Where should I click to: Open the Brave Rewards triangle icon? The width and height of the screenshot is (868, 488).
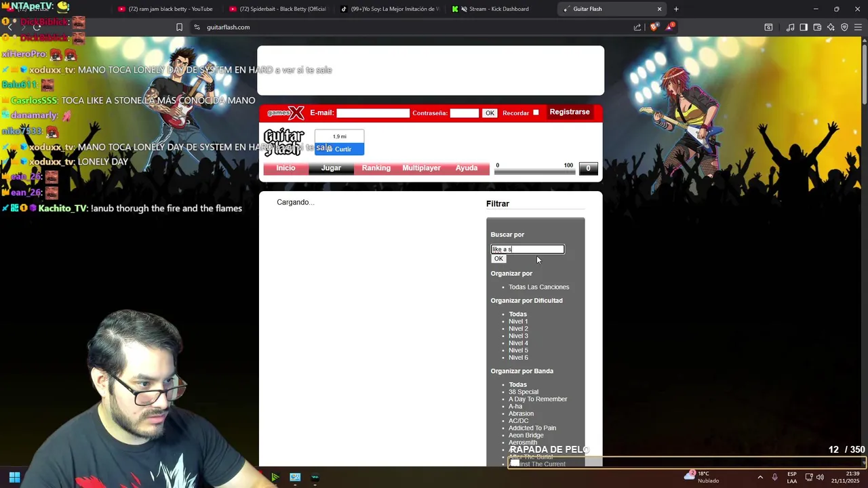tap(670, 27)
